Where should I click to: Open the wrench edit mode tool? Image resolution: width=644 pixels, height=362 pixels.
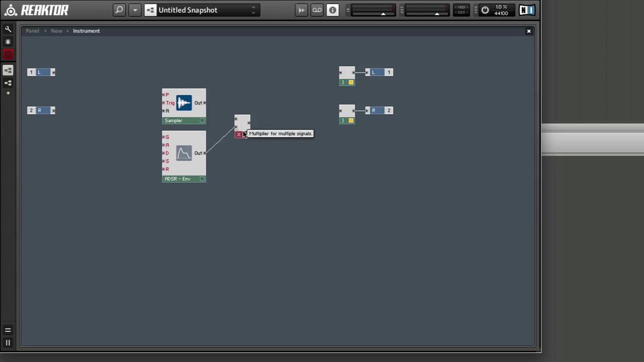(x=8, y=29)
